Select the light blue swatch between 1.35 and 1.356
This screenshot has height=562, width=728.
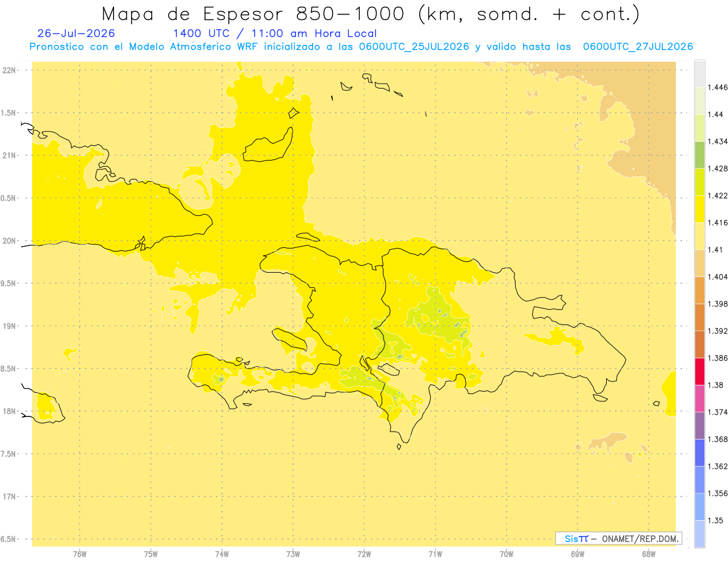(700, 507)
